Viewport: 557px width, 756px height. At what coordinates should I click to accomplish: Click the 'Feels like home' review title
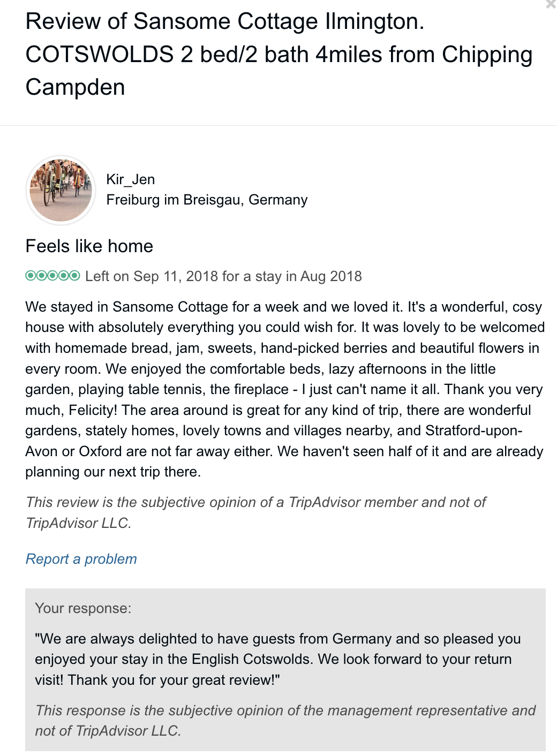coord(89,246)
